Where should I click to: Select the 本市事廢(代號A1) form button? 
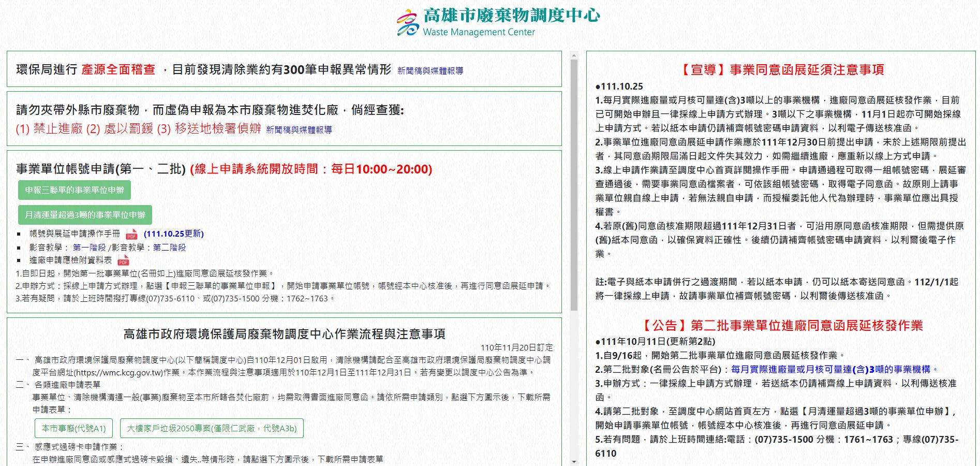pos(73,428)
